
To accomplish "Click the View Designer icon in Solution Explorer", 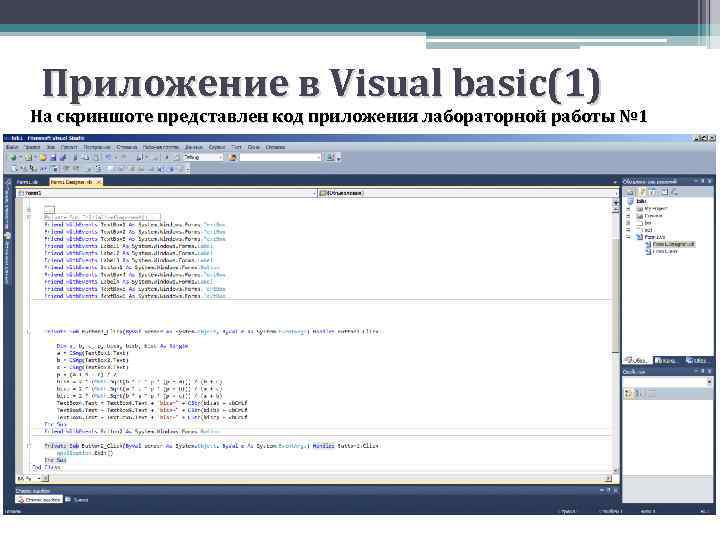I will pyautogui.click(x=674, y=192).
